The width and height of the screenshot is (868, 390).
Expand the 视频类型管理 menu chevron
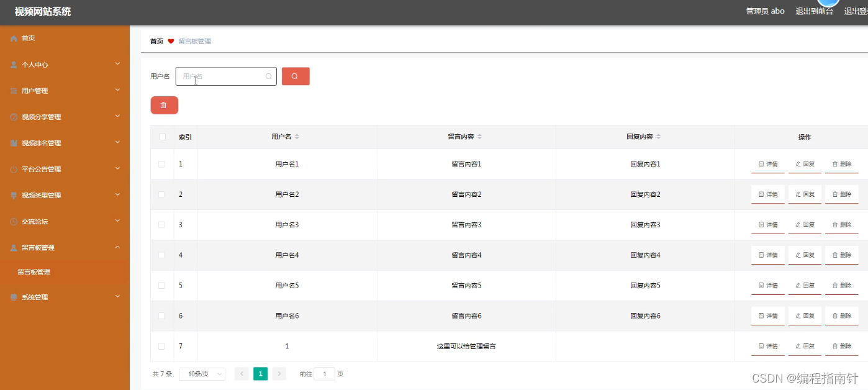tap(117, 194)
